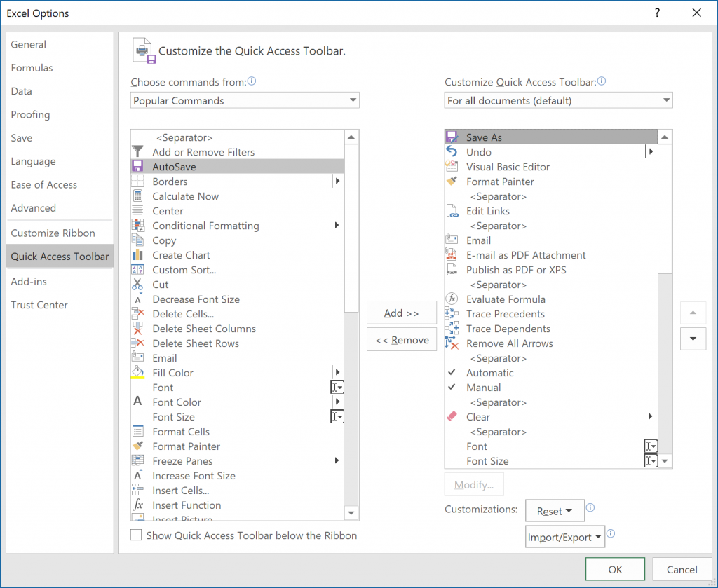Click the Add button
Screen dimensions: 718x588
pyautogui.click(x=402, y=313)
